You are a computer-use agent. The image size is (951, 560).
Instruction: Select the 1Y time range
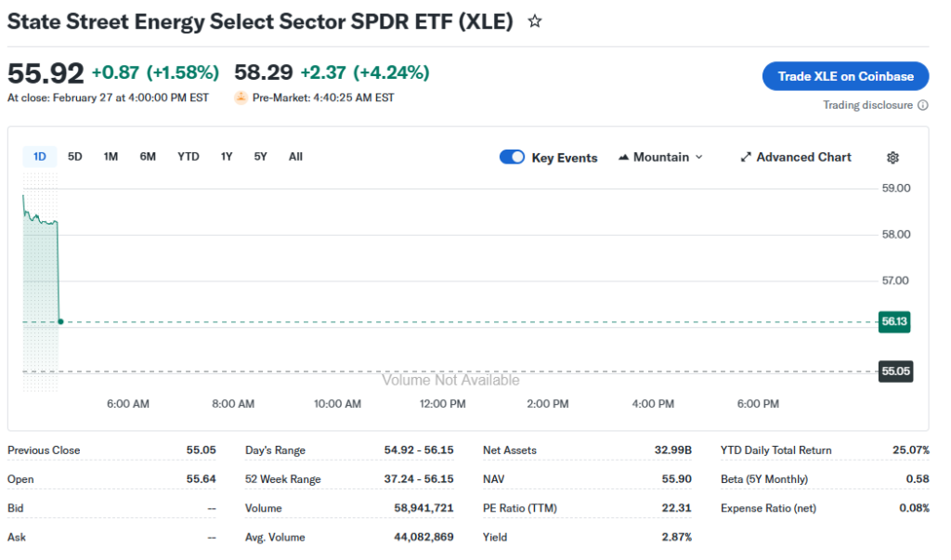[227, 157]
